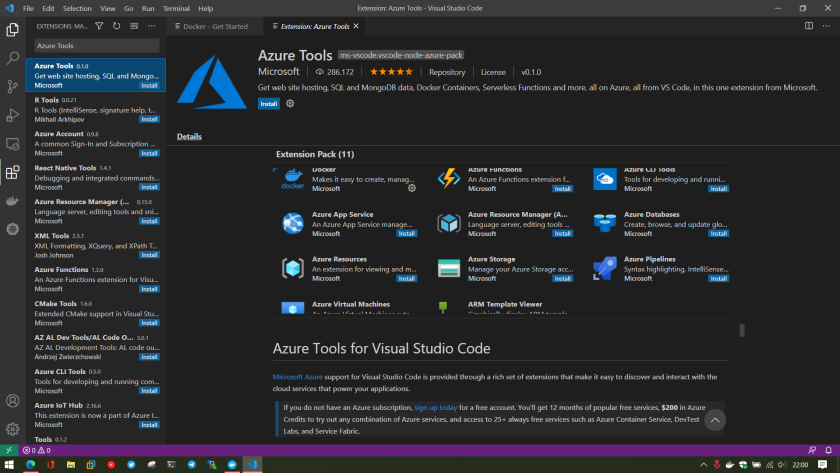Open Accounts icon in activity bar
Screen dimensions: 840x473
[x=12, y=401]
